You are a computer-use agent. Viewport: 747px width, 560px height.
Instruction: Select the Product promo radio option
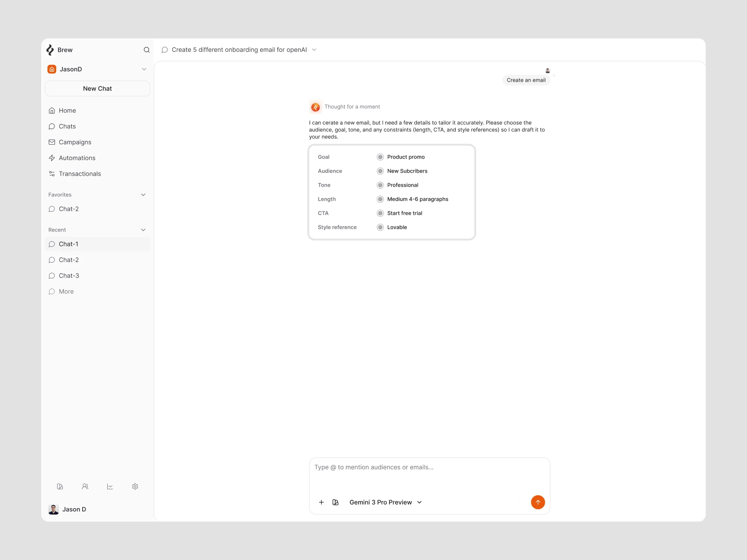point(380,157)
